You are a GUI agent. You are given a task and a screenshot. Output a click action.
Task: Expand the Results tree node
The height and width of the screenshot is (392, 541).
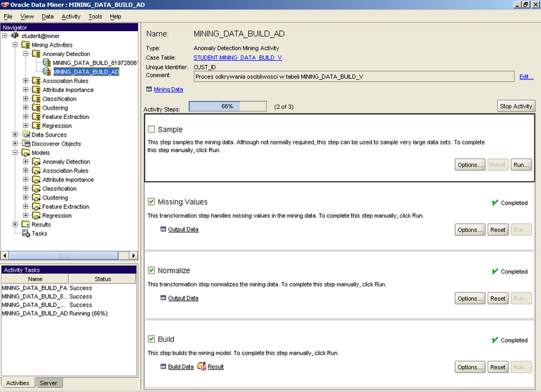16,224
